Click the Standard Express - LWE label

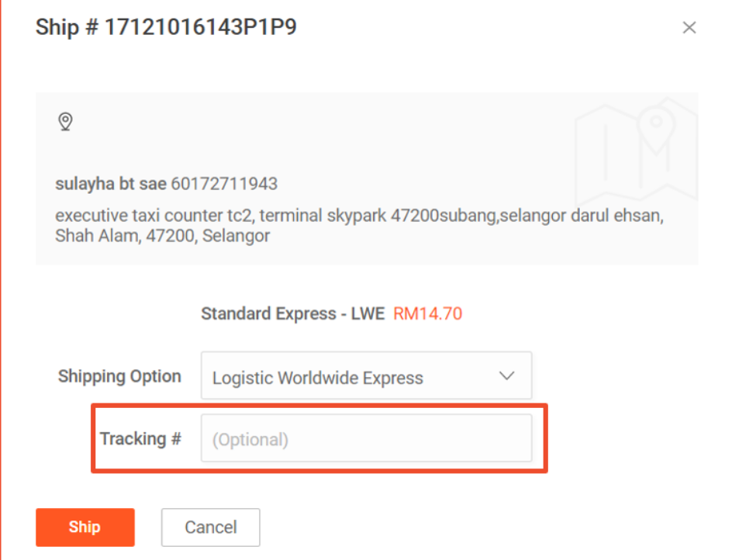click(292, 313)
